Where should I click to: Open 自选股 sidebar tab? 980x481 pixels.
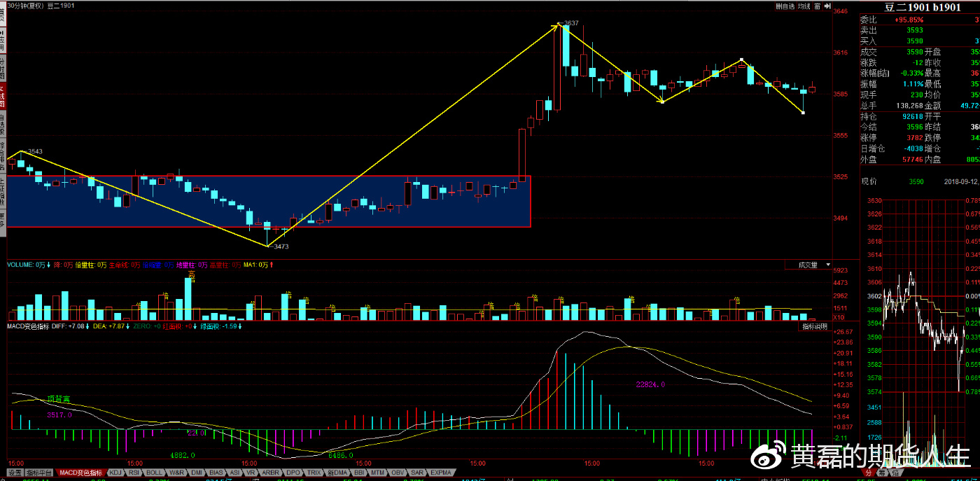coord(3,123)
